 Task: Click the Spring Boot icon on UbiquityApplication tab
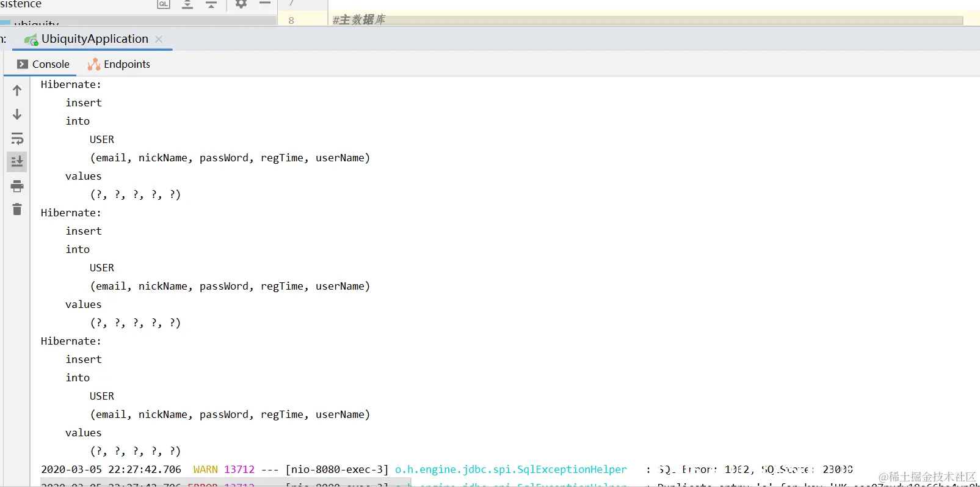31,40
